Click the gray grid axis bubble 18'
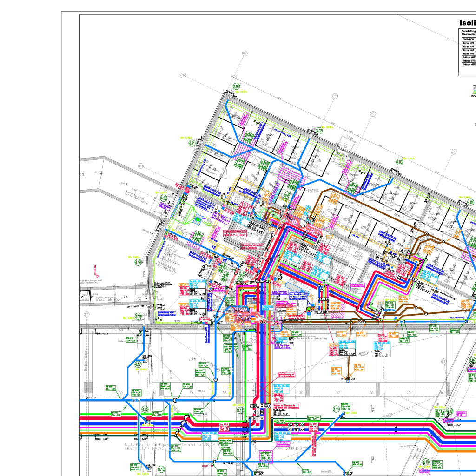The width and height of the screenshot is (476, 476). (245, 53)
